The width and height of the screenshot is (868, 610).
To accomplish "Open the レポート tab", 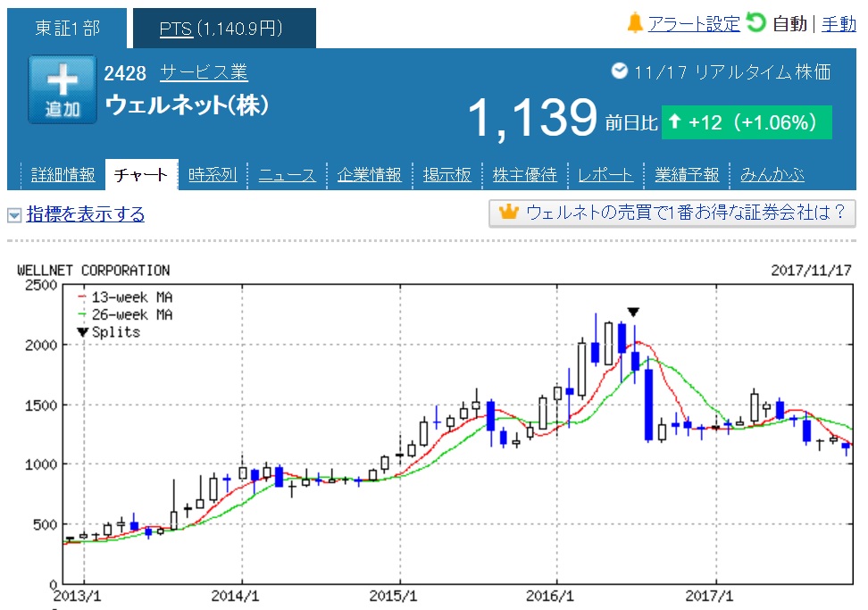I will [x=605, y=175].
